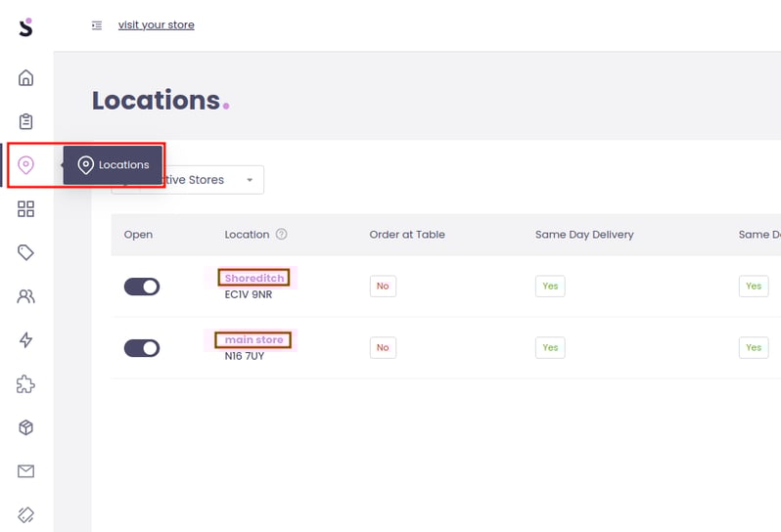Click the Location column help icon

pos(282,235)
